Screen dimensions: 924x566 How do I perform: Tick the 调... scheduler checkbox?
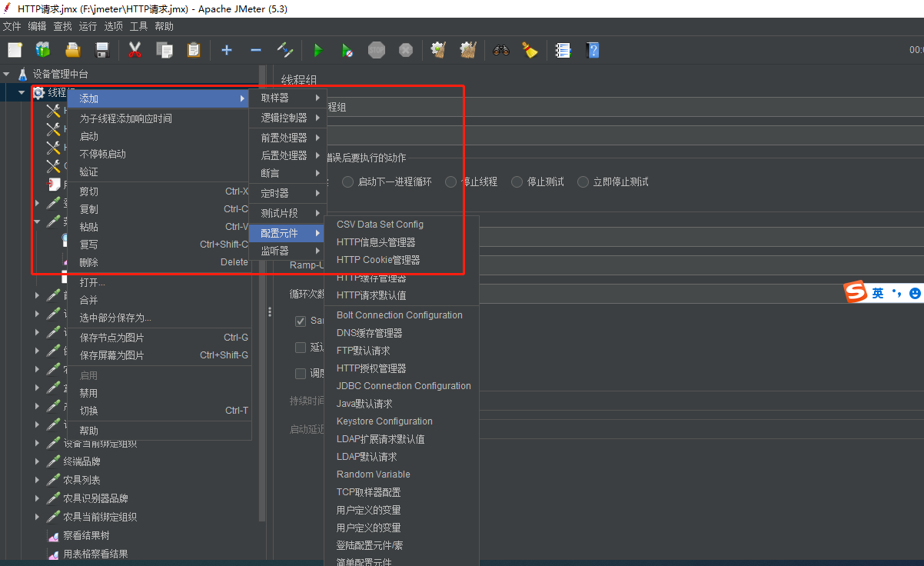301,374
